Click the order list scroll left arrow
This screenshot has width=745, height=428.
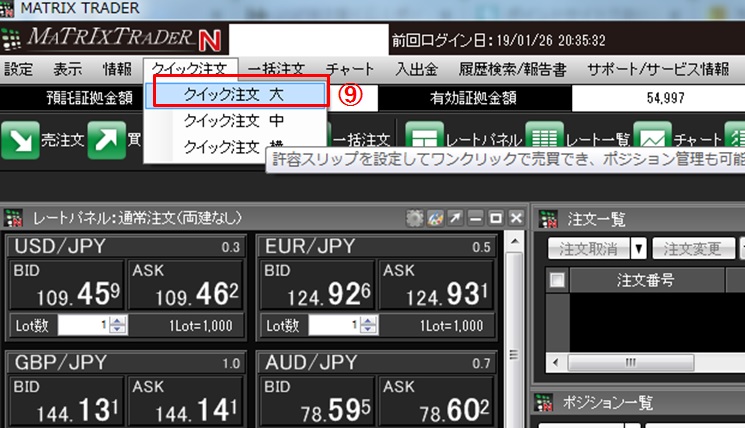point(556,363)
